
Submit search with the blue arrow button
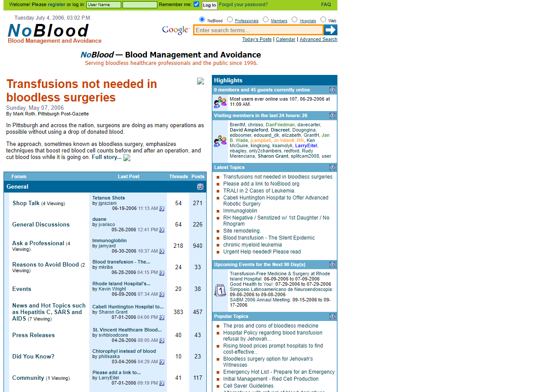click(x=331, y=30)
